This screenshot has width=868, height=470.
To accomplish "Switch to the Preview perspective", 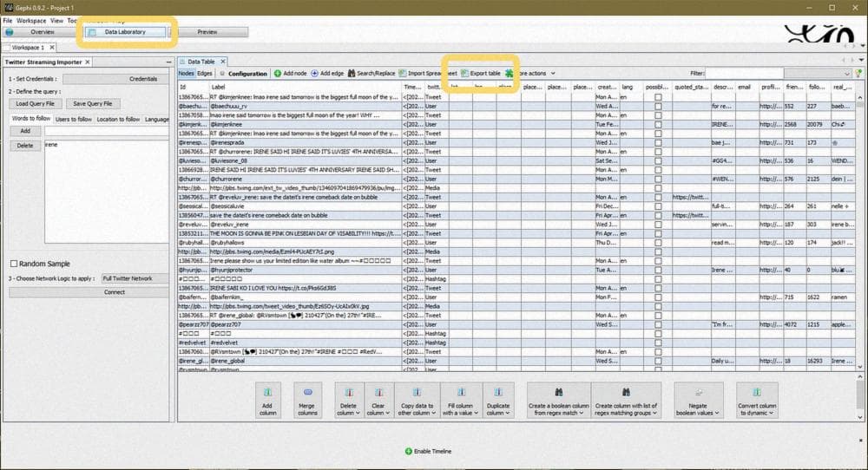I will pos(207,32).
